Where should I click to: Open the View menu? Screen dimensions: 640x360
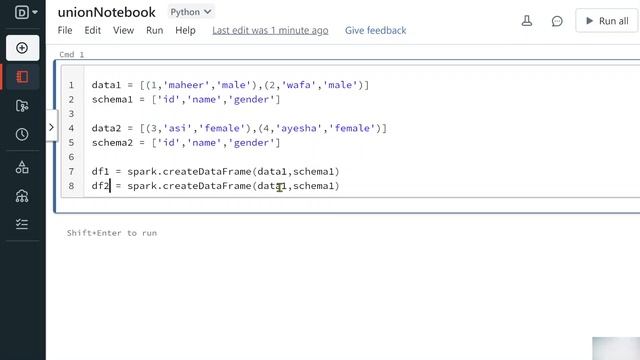coord(123,31)
